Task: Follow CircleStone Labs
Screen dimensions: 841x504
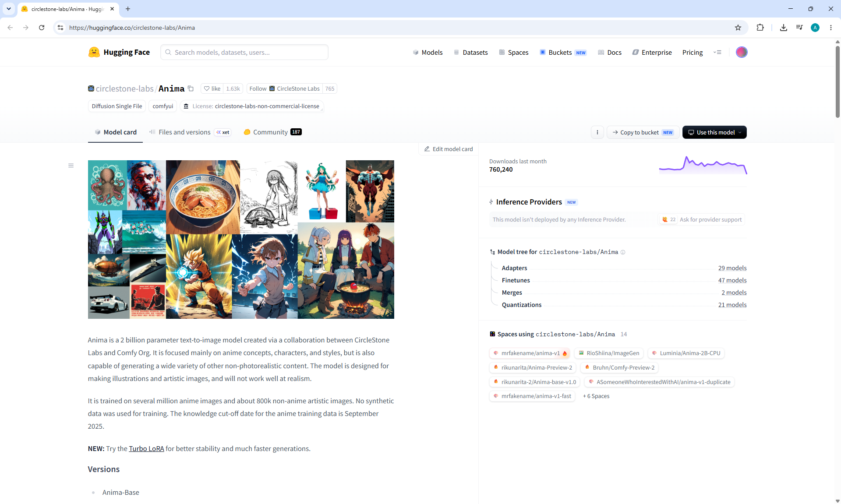Action: 285,88
